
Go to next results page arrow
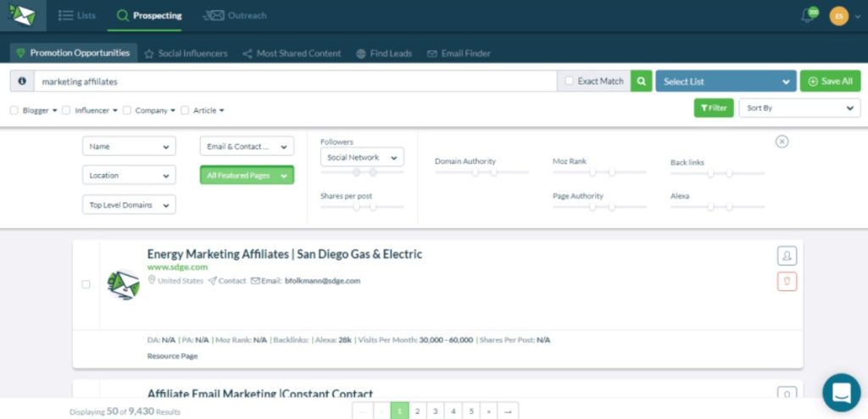coord(488,411)
